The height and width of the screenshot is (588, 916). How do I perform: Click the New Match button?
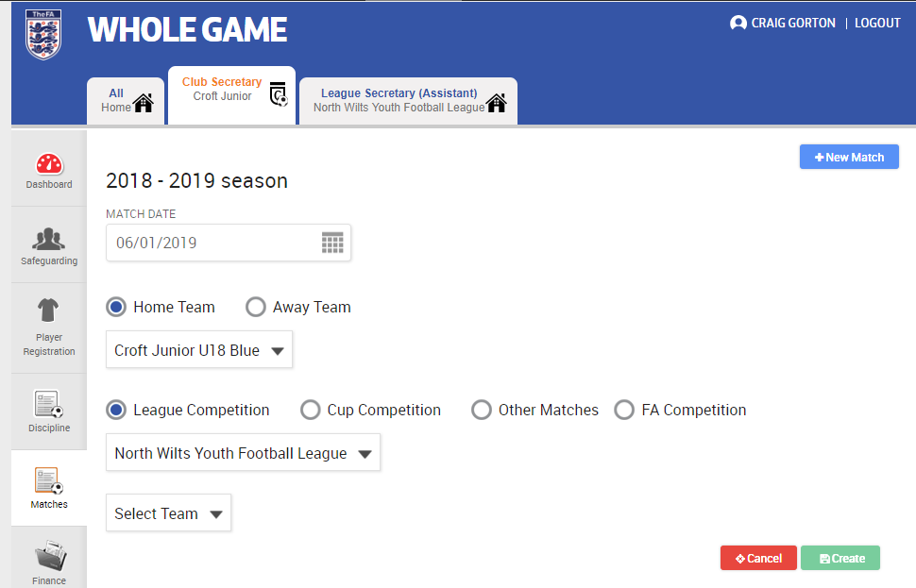849,157
